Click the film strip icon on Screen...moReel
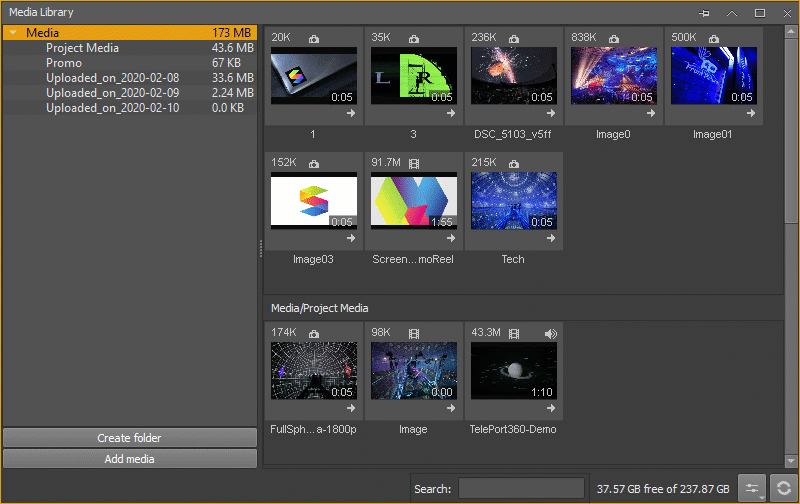Image resolution: width=800 pixels, height=504 pixels. [414, 164]
